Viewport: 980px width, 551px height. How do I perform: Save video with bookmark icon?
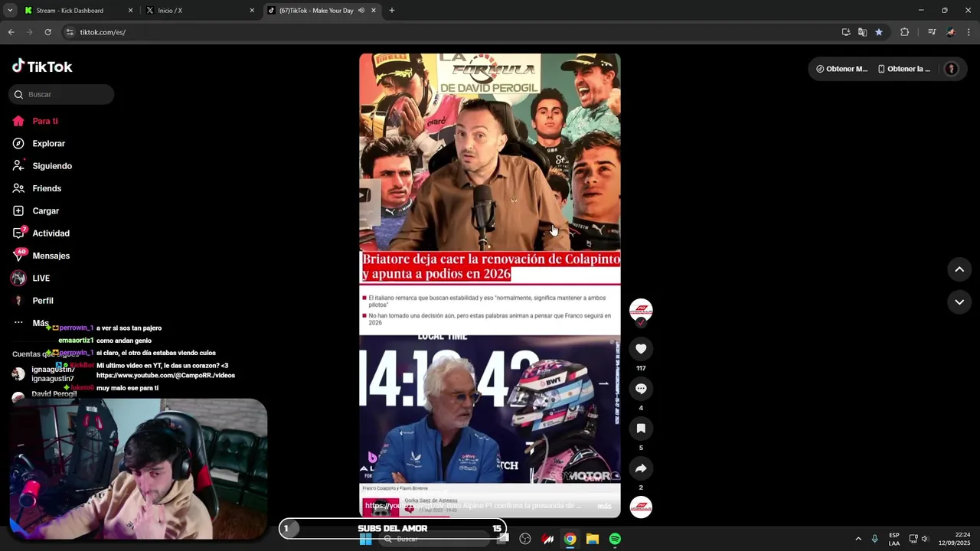click(641, 429)
